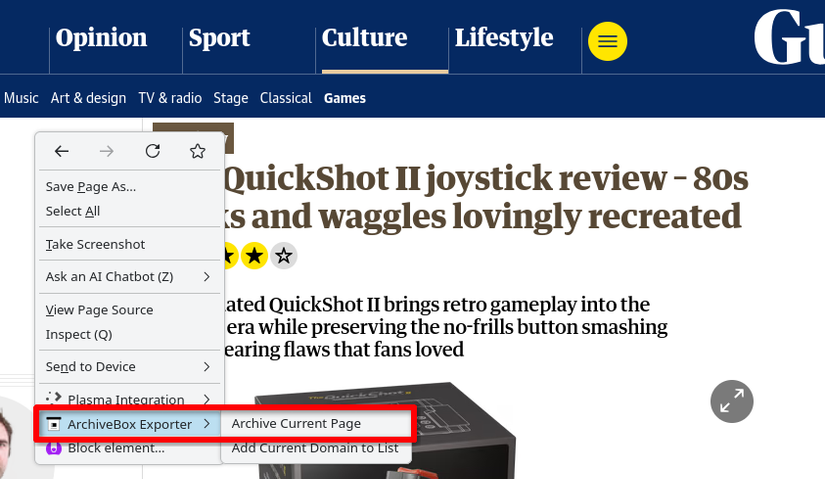Expand Send to Device submenu
Image resolution: width=825 pixels, height=479 pixels.
click(129, 366)
